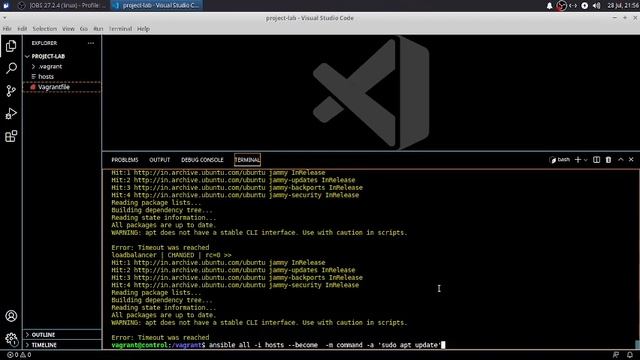The width and height of the screenshot is (640, 360).
Task: Maximize the panel size with the chevron up
Action: coord(620,160)
